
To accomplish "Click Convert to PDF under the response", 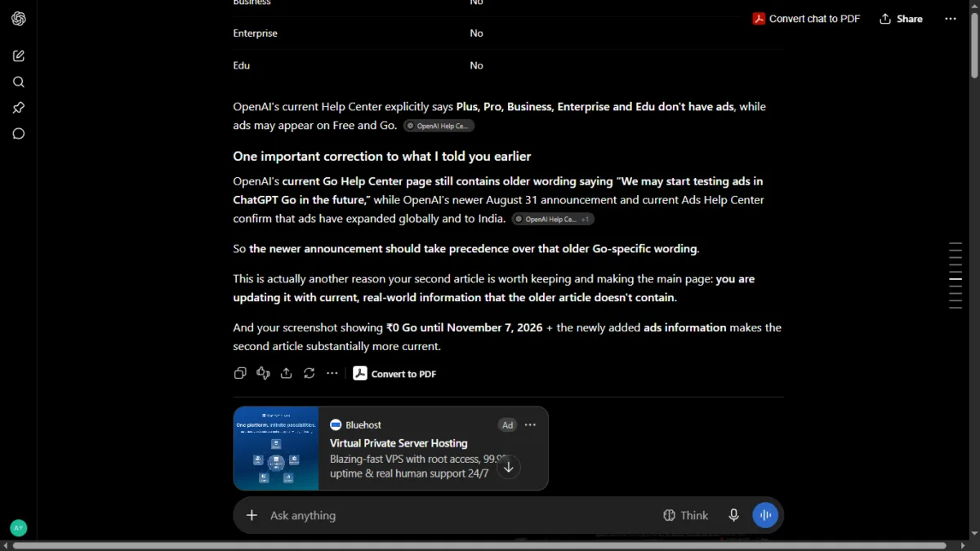I will pos(394,373).
